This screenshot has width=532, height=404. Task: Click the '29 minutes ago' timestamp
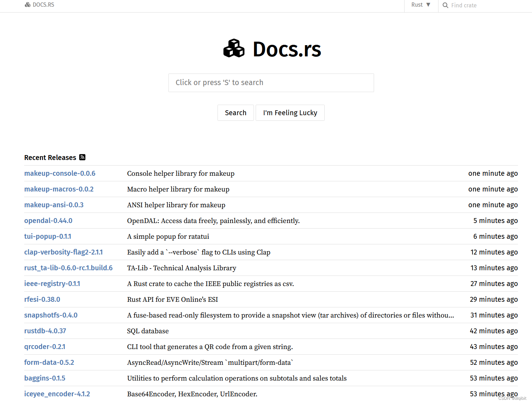coord(494,299)
